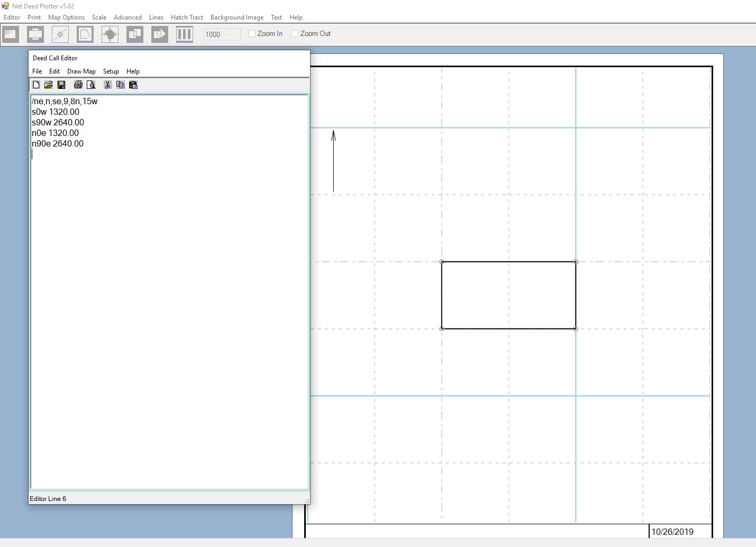Create a new file in Deed Call Editor
756x547 pixels.
point(36,85)
